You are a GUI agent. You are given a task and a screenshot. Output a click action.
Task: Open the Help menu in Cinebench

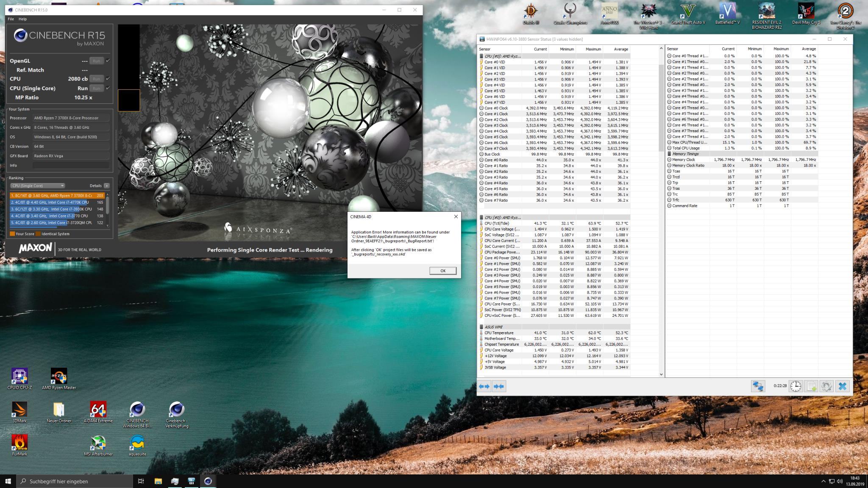(x=22, y=19)
